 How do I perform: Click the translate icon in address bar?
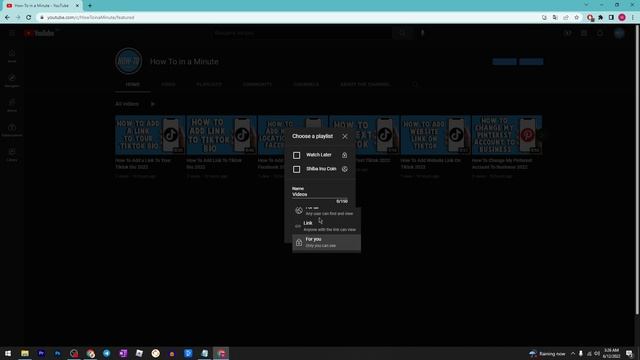pyautogui.click(x=555, y=18)
